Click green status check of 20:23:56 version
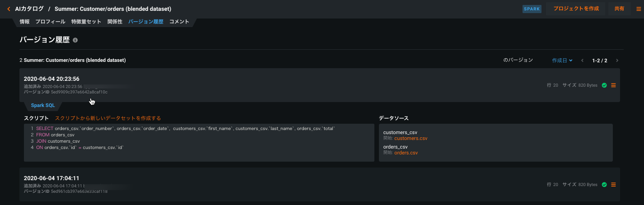 click(604, 85)
